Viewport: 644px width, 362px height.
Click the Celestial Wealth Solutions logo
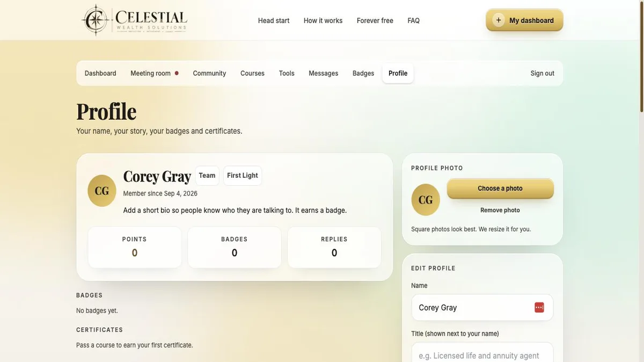[134, 20]
